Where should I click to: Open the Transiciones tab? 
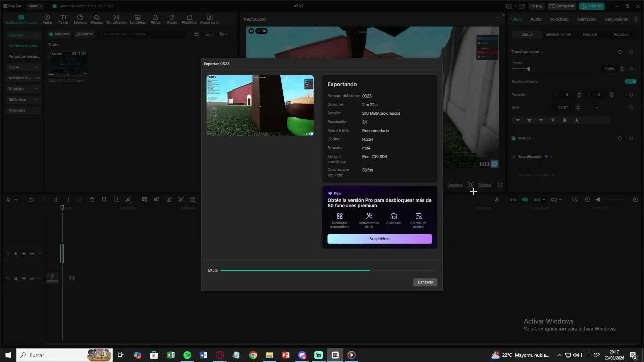116,20
